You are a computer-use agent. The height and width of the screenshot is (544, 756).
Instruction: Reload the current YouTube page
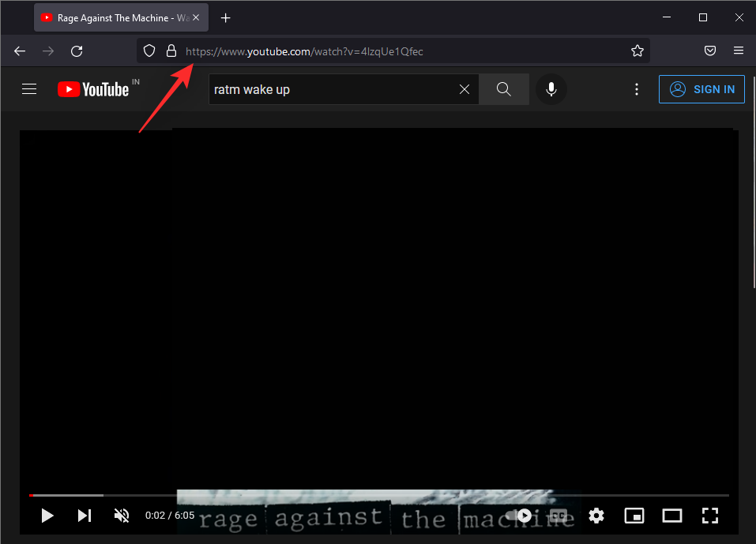(77, 51)
